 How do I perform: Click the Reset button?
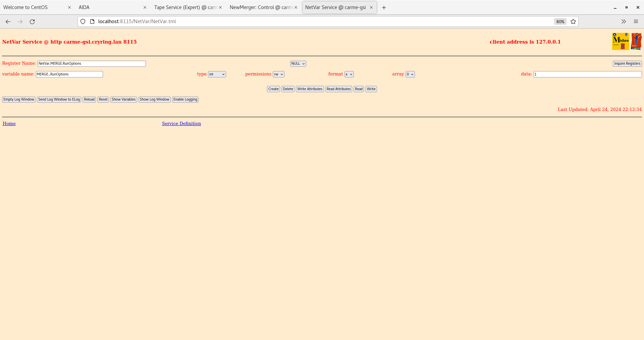(x=103, y=100)
